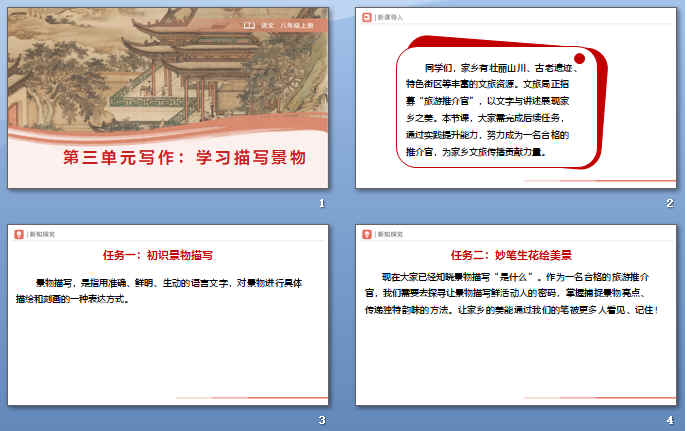Screen dimensions: 685x431
Task: Select the slide 1 title 第三单元写作：学习描写景物
Action: (184, 157)
